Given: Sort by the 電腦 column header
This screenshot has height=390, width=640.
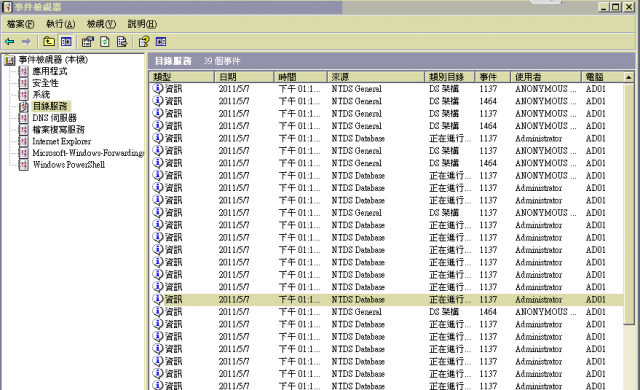Looking at the screenshot, I should point(602,77).
